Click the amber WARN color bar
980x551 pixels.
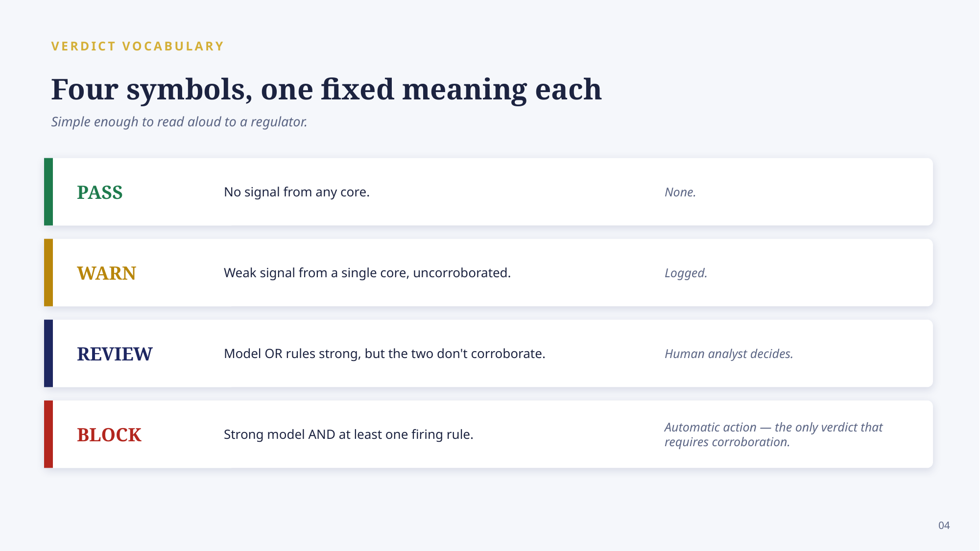click(x=48, y=272)
